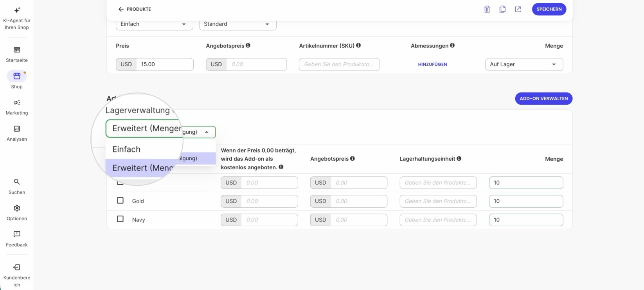Click the Navy row Angebotspreis field
Screen dimensions: 644x290
tap(359, 220)
